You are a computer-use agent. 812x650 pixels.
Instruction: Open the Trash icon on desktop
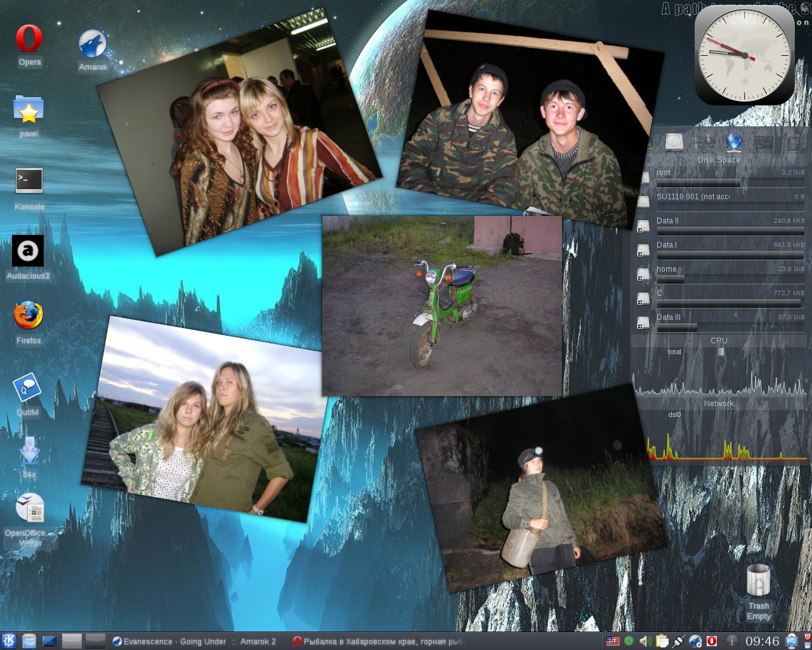click(758, 580)
